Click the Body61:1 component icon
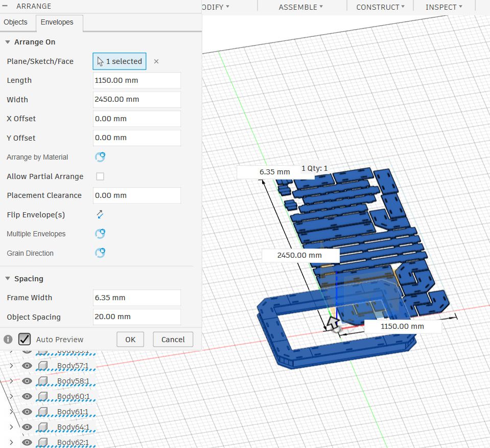 click(x=43, y=411)
